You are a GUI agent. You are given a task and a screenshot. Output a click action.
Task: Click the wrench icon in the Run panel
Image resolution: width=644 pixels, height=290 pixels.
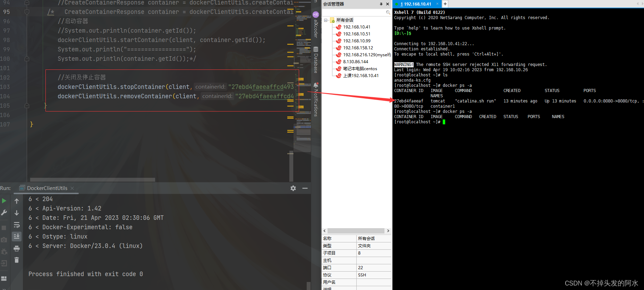tap(4, 213)
